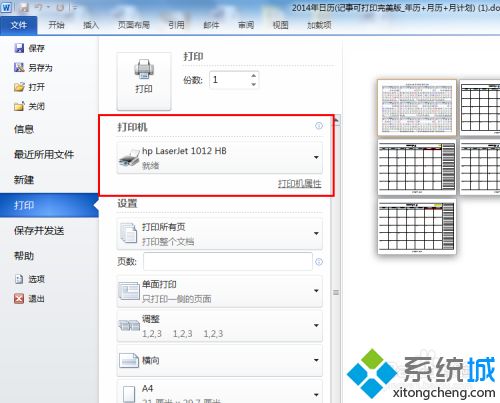Click the large 打印 printer button
This screenshot has width=500, height=403.
[x=144, y=81]
